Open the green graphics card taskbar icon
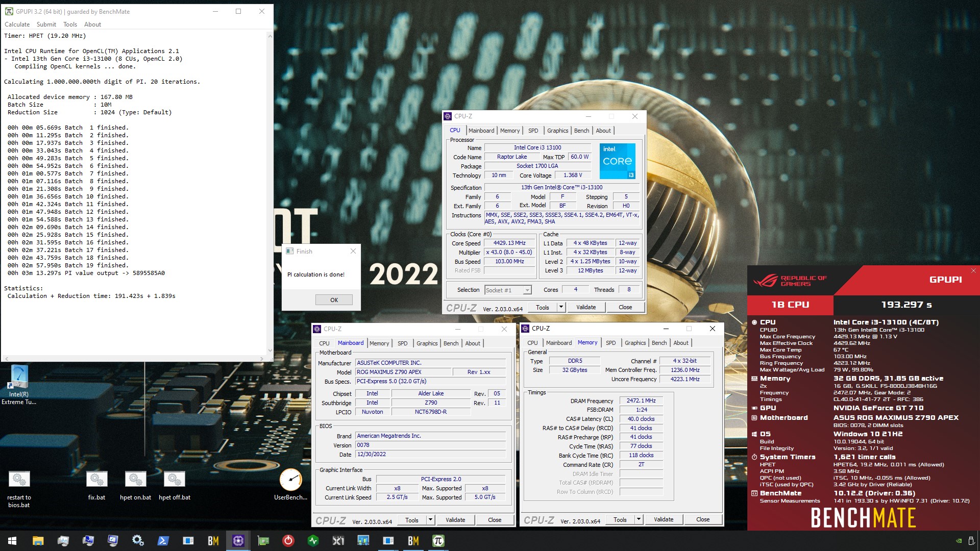The image size is (980, 551). click(x=263, y=541)
